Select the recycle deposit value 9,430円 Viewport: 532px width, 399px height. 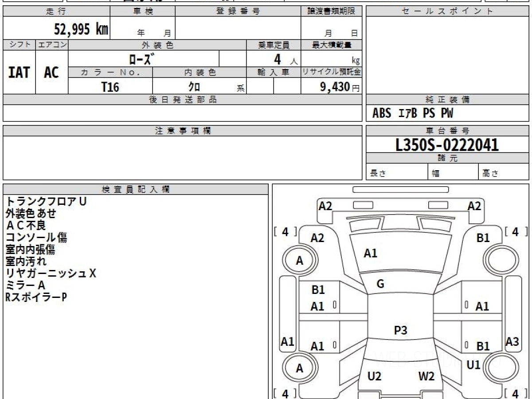coord(340,87)
